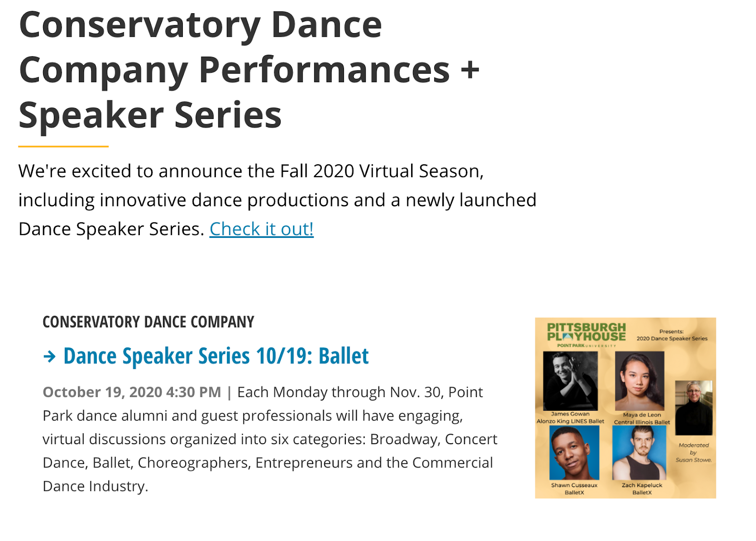Click the main page heading about Performances
The width and height of the screenshot is (756, 541).
pyautogui.click(x=249, y=70)
